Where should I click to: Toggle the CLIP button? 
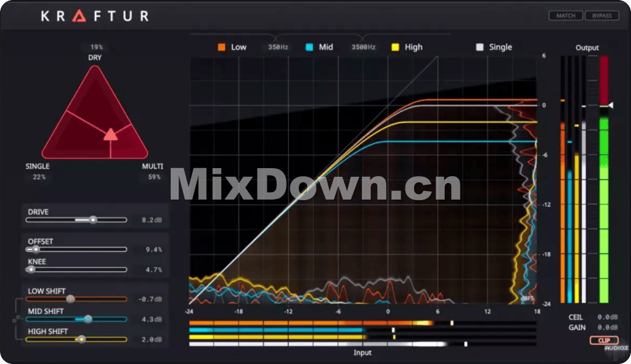tap(604, 340)
